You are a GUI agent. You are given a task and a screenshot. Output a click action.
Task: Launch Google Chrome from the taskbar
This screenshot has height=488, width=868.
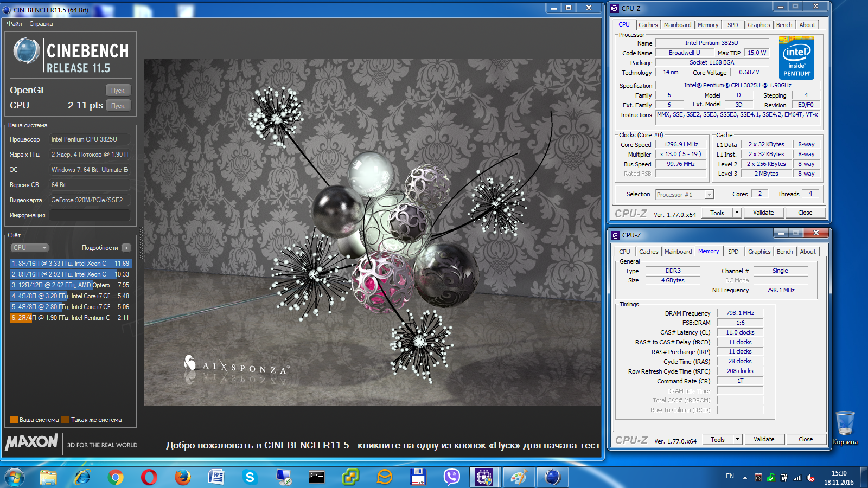[x=116, y=477]
